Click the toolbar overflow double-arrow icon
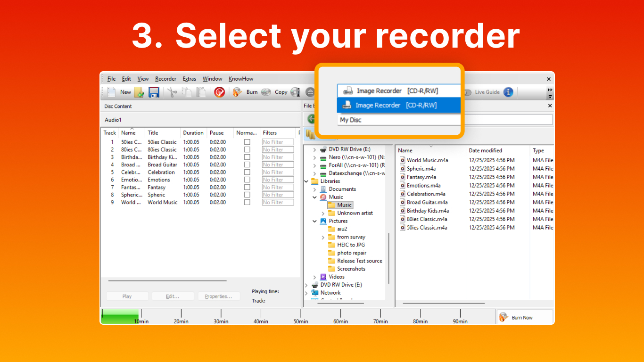644x362 pixels. coord(550,90)
